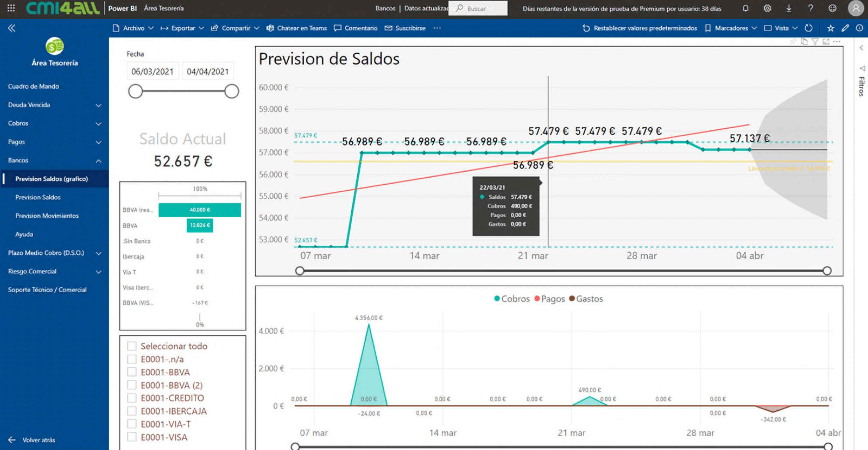Check the Seleccionar todo checkbox
Viewport: 868px width, 450px height.
pyautogui.click(x=132, y=346)
